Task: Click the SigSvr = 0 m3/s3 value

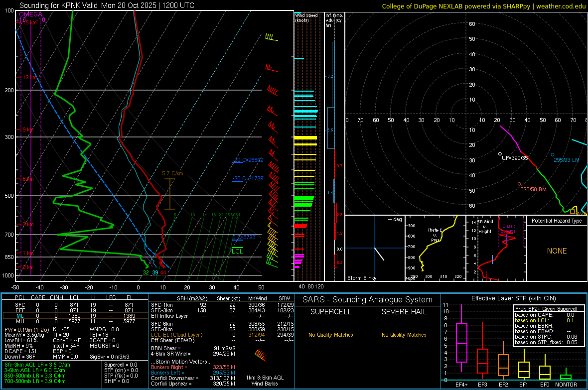Action: click(x=110, y=357)
